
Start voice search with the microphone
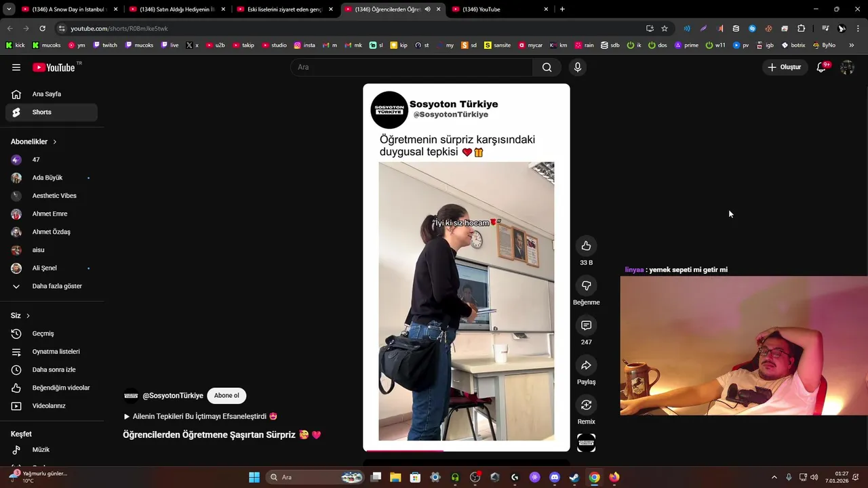pos(577,67)
